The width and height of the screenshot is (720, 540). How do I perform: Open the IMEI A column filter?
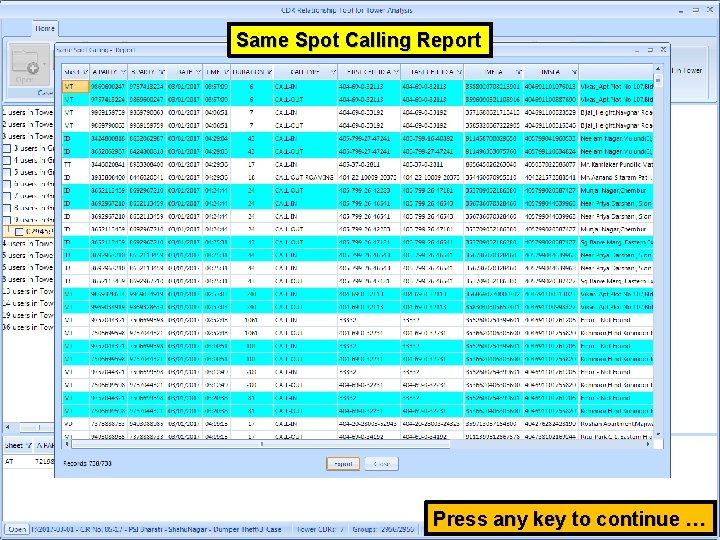point(519,72)
